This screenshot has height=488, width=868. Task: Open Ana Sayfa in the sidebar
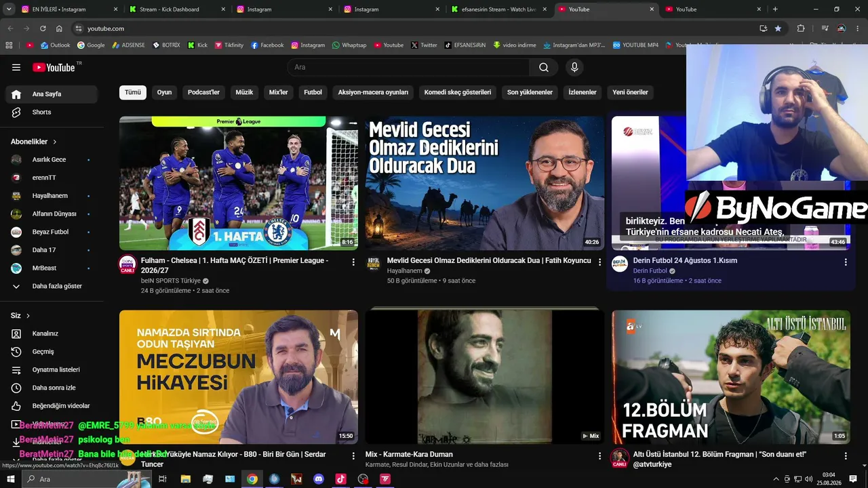click(x=52, y=94)
